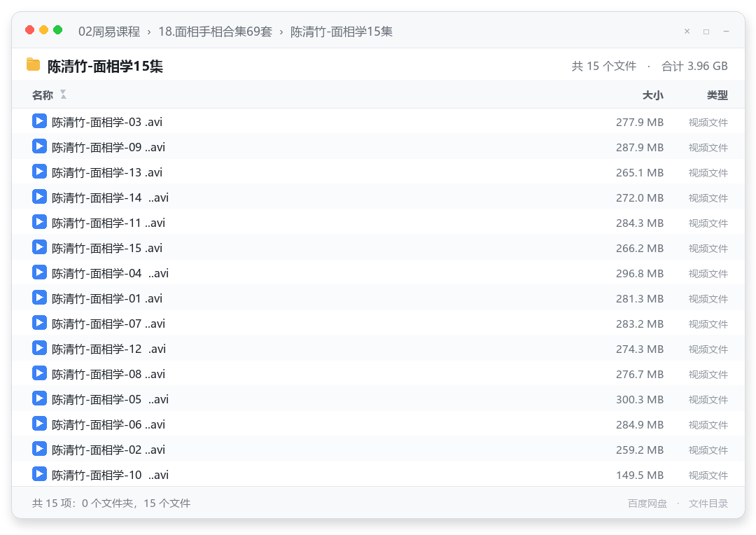Click video icon for 陈清竹-面相学-07 ..avi
756x535 pixels.
(39, 323)
